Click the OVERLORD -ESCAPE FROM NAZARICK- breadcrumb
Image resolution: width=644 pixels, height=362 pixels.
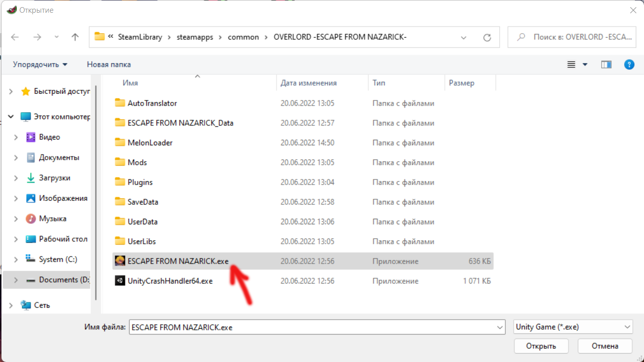point(340,37)
